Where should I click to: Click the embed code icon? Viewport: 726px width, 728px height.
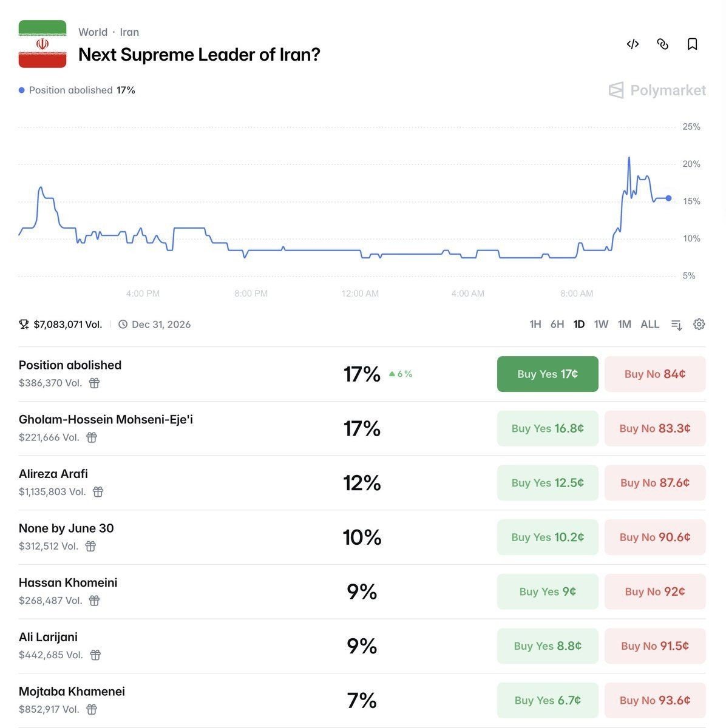633,44
